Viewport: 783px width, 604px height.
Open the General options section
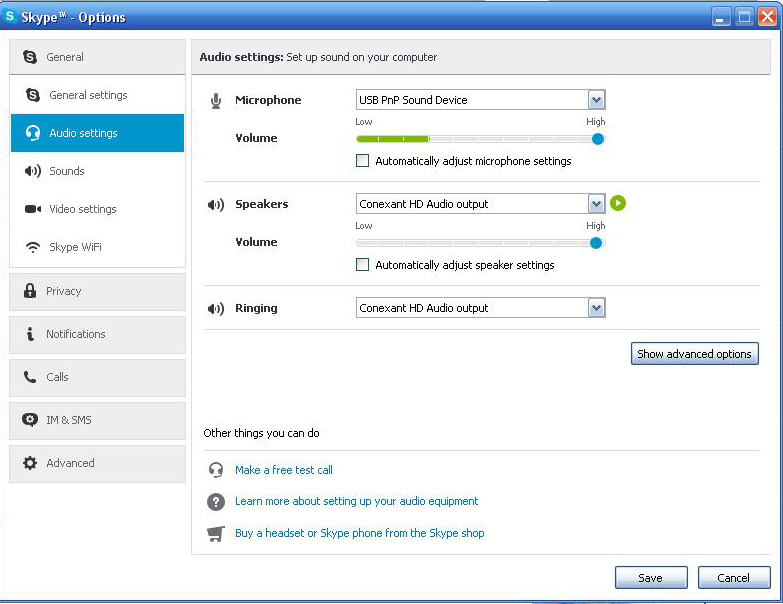click(97, 57)
